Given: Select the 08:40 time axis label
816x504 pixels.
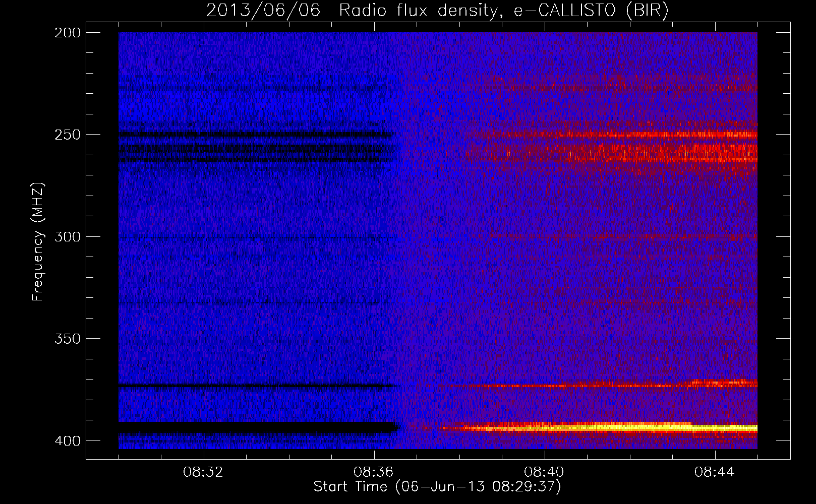Looking at the screenshot, I should pos(545,472).
